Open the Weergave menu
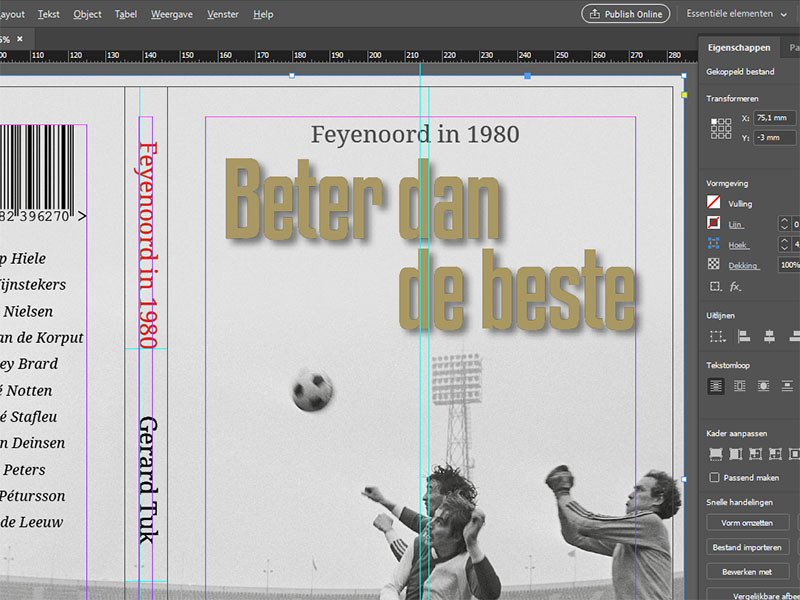This screenshot has height=600, width=800. [x=172, y=14]
